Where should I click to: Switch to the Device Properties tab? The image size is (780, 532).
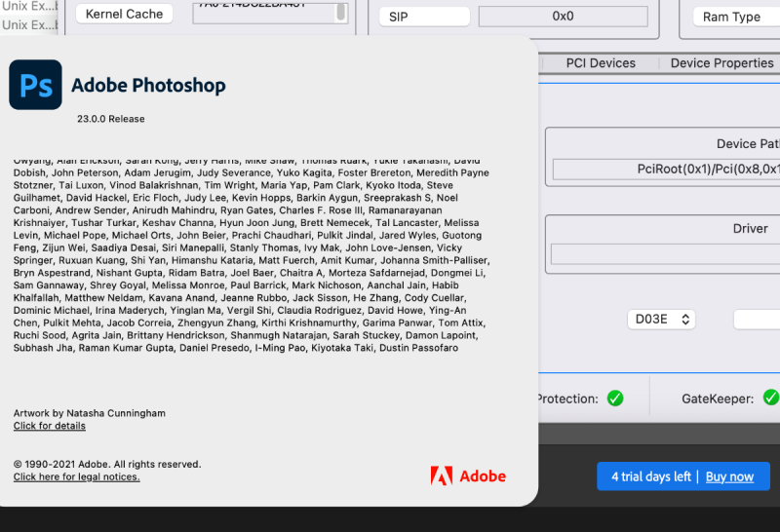click(x=721, y=63)
